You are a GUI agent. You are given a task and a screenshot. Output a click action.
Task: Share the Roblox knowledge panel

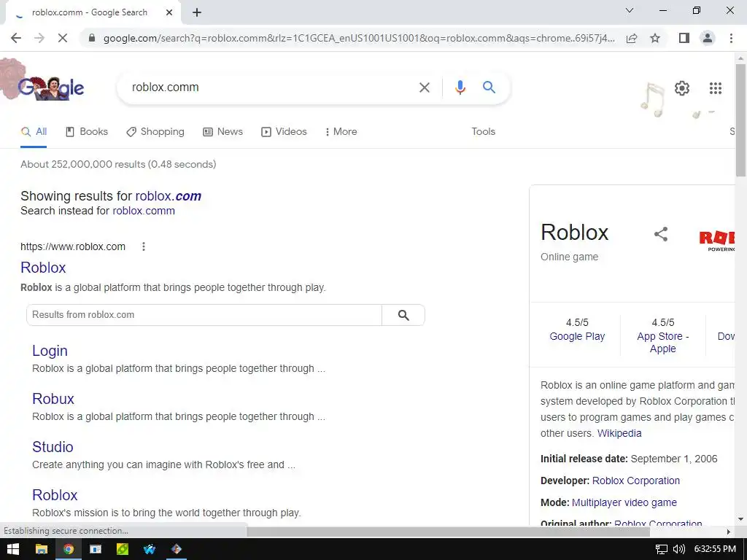(x=660, y=234)
